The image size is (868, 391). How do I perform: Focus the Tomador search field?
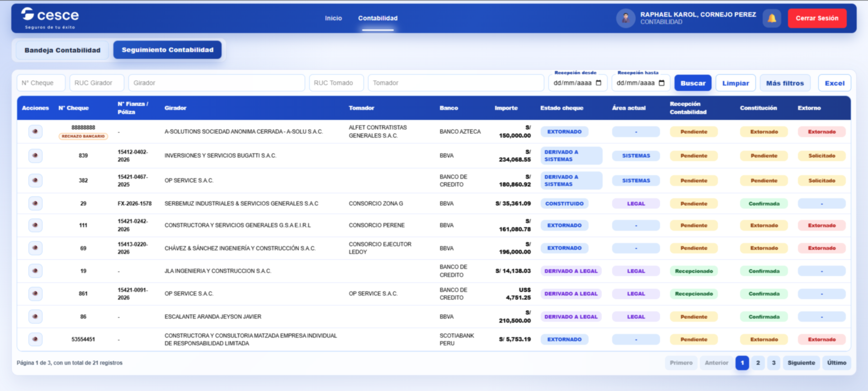pyautogui.click(x=456, y=83)
